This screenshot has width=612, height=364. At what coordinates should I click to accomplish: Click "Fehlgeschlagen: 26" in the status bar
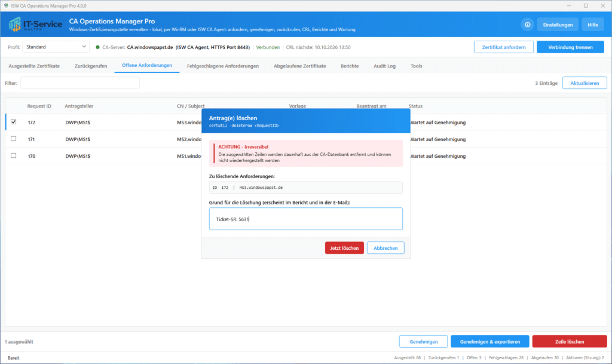(506, 358)
